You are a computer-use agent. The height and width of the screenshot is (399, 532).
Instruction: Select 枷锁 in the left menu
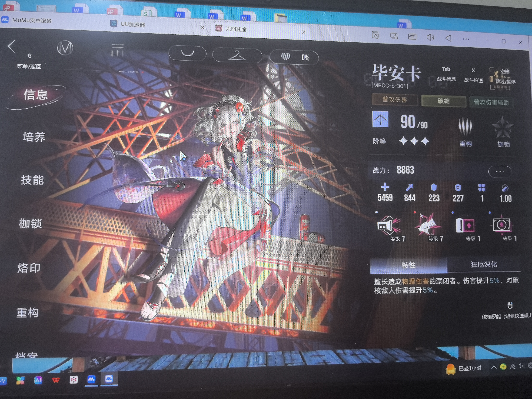31,224
